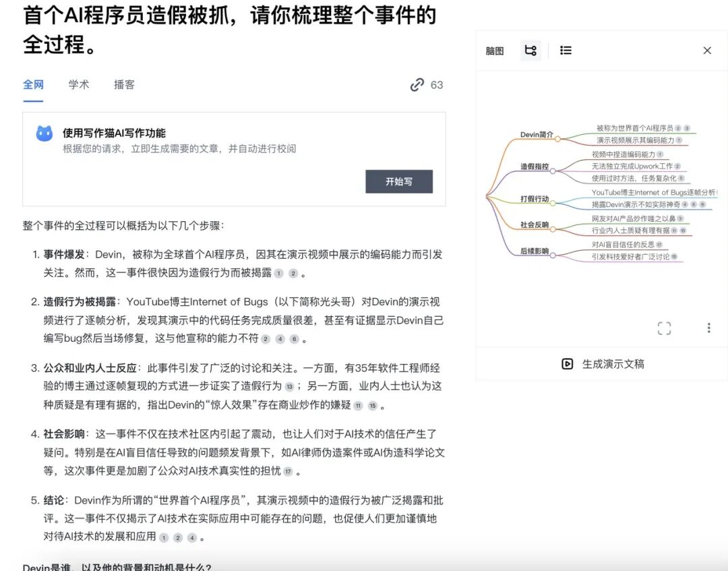This screenshot has width=728, height=571.
Task: Click the 对AI盲目信任的反思 leaf node
Action: coord(623,245)
